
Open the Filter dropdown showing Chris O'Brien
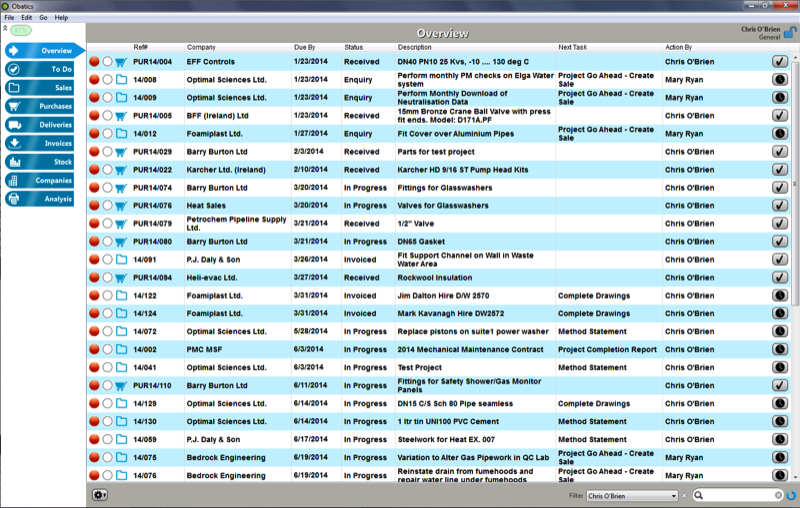point(632,495)
